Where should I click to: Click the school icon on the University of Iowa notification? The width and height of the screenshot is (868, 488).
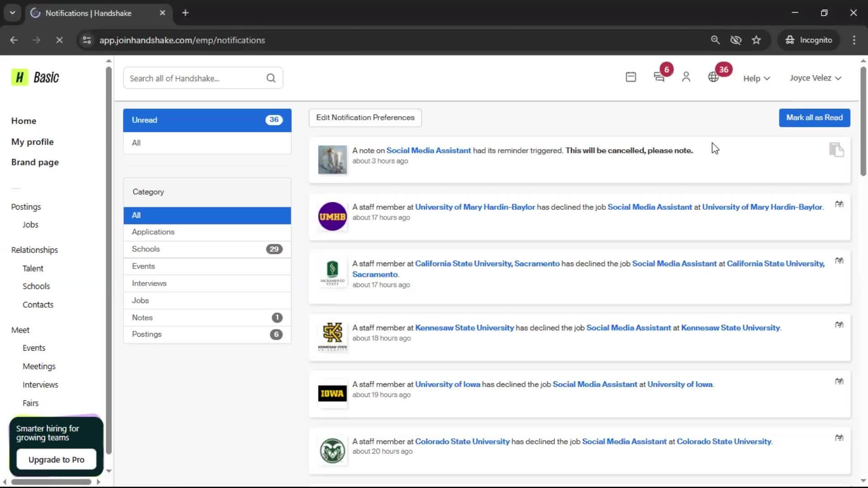click(x=839, y=381)
